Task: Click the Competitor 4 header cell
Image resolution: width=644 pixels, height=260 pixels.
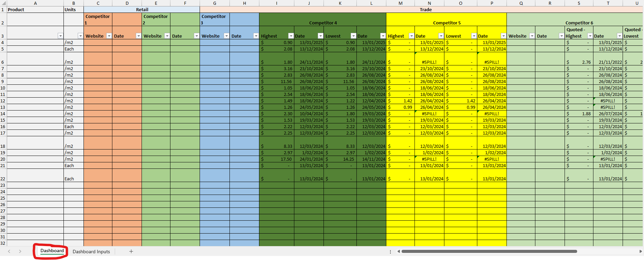Action: coord(323,19)
